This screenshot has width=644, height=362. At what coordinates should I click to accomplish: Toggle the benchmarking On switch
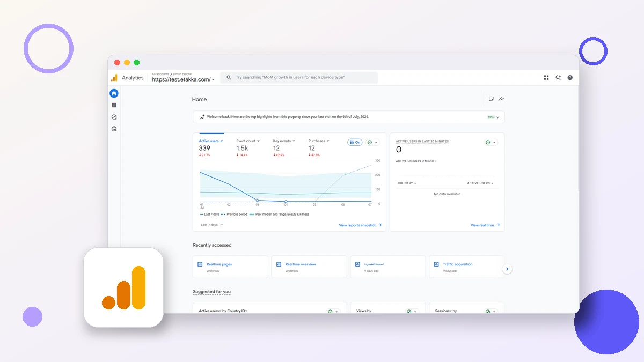coord(355,142)
